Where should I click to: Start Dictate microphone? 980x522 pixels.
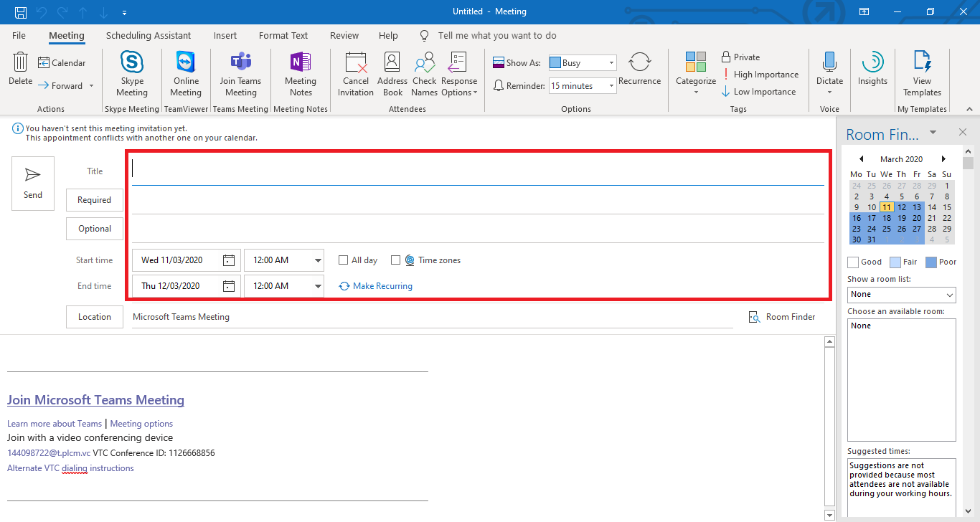[829, 69]
